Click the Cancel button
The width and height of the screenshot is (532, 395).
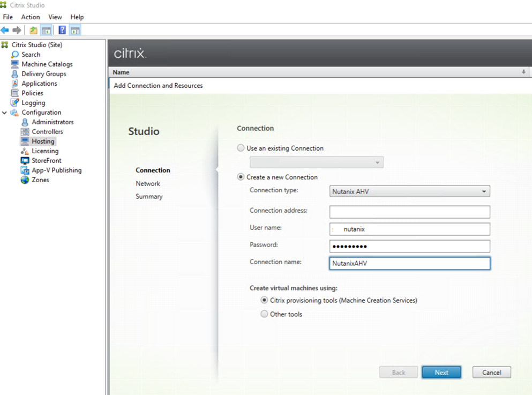[x=491, y=372]
